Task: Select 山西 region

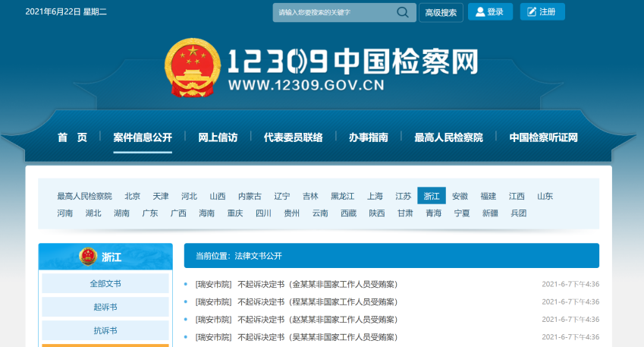Action: tap(217, 196)
